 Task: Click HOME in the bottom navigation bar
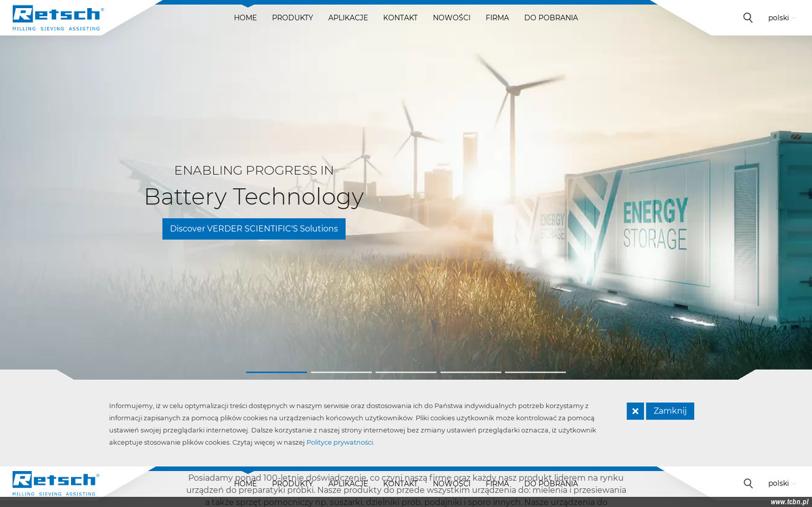point(246,483)
